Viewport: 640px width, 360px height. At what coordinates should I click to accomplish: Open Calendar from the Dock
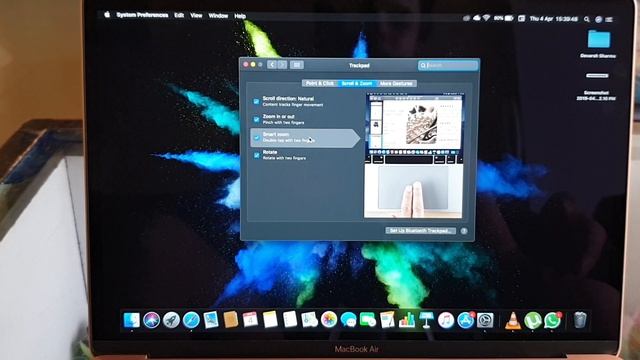pos(250,320)
